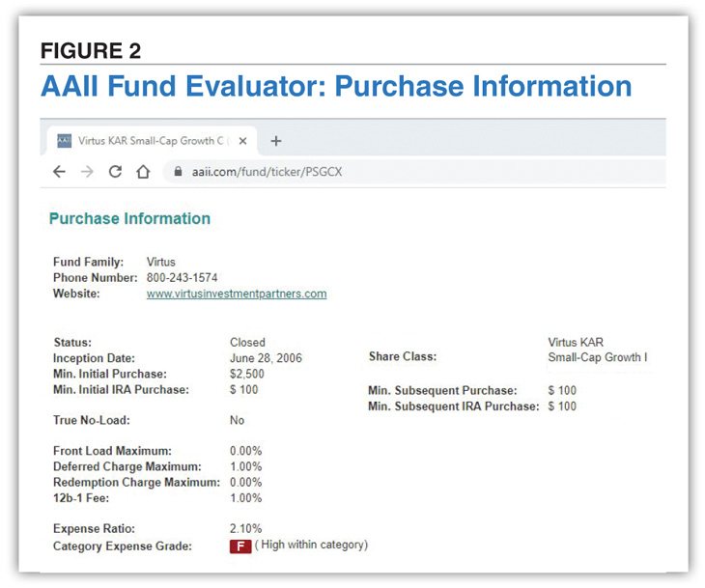705x588 pixels.
Task: Click the Expense Ratio label
Action: [94, 529]
